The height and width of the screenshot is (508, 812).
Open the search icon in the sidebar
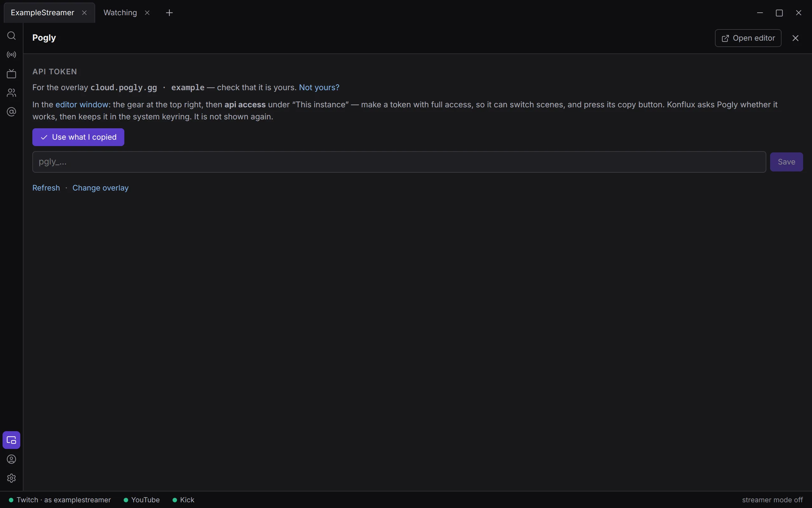click(11, 36)
